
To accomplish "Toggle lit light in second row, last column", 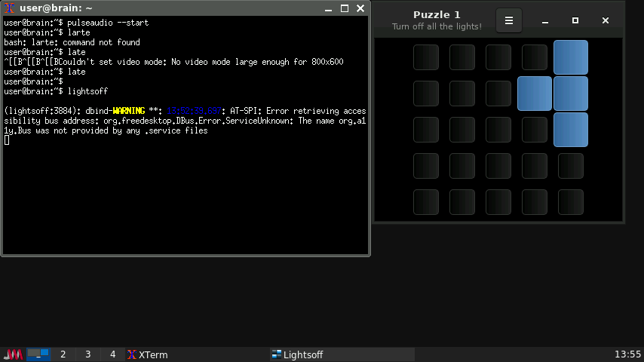I will tap(570, 94).
